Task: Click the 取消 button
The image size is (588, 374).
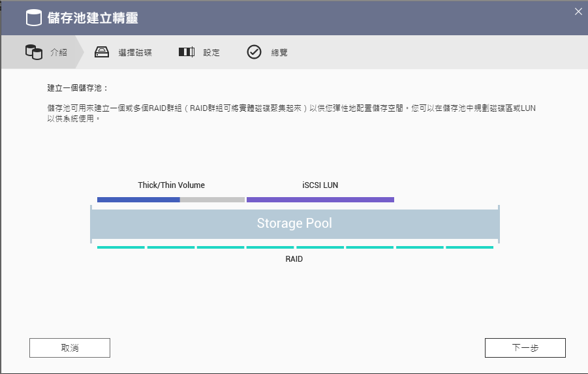Action: (70, 348)
